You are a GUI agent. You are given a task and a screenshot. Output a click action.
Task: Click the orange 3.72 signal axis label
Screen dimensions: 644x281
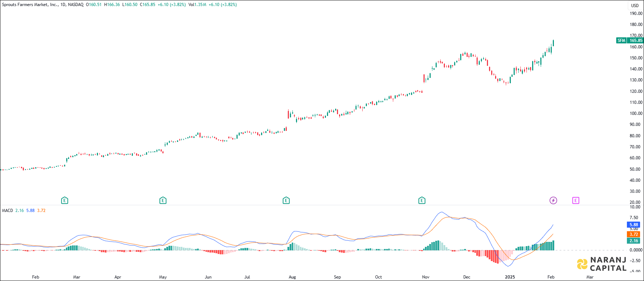click(x=634, y=234)
